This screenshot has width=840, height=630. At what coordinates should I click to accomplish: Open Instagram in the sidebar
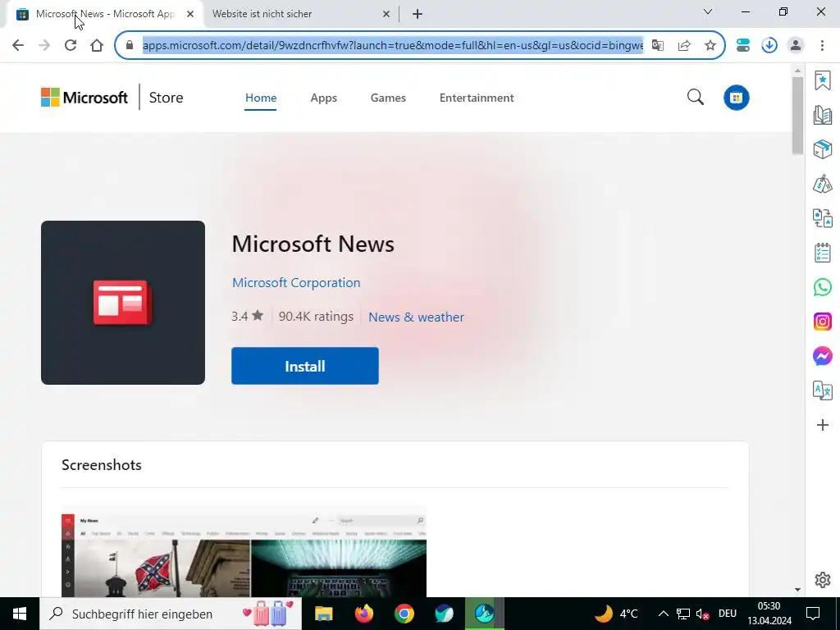823,322
